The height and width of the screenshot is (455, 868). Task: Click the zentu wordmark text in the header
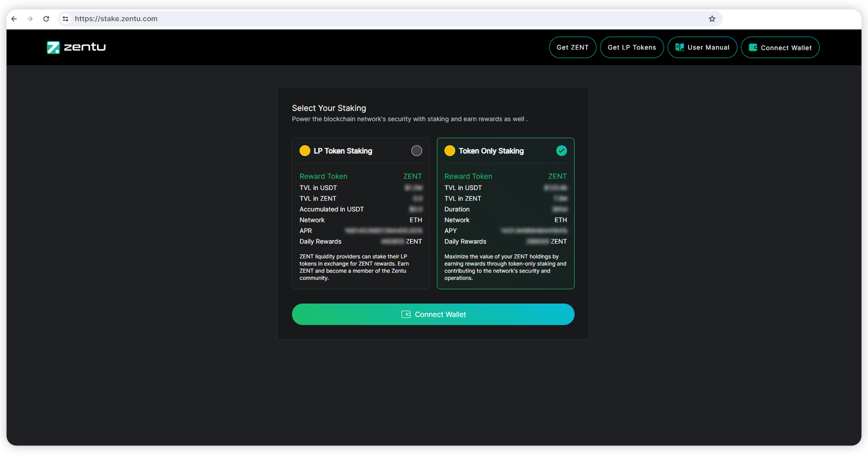coord(85,47)
